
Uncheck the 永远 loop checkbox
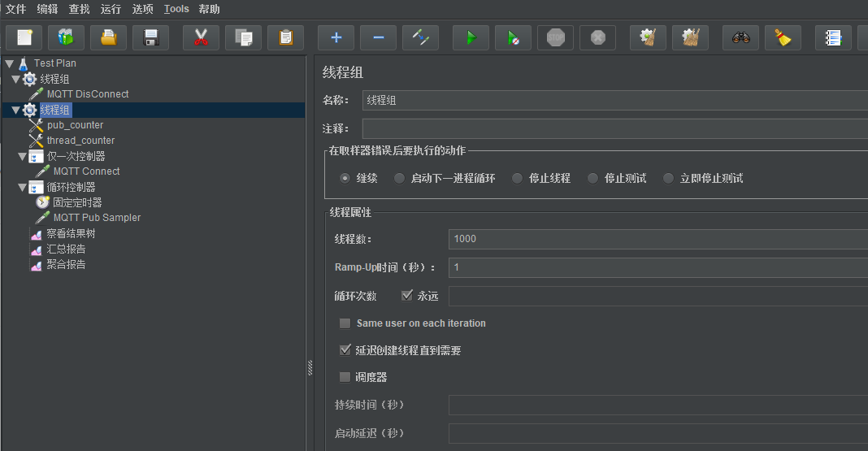pyautogui.click(x=407, y=296)
